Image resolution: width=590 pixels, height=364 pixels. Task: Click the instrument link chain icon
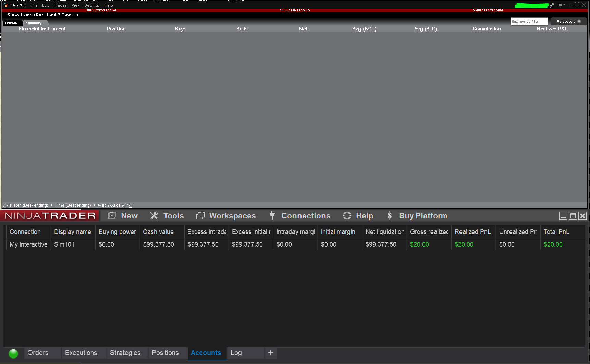552,5
